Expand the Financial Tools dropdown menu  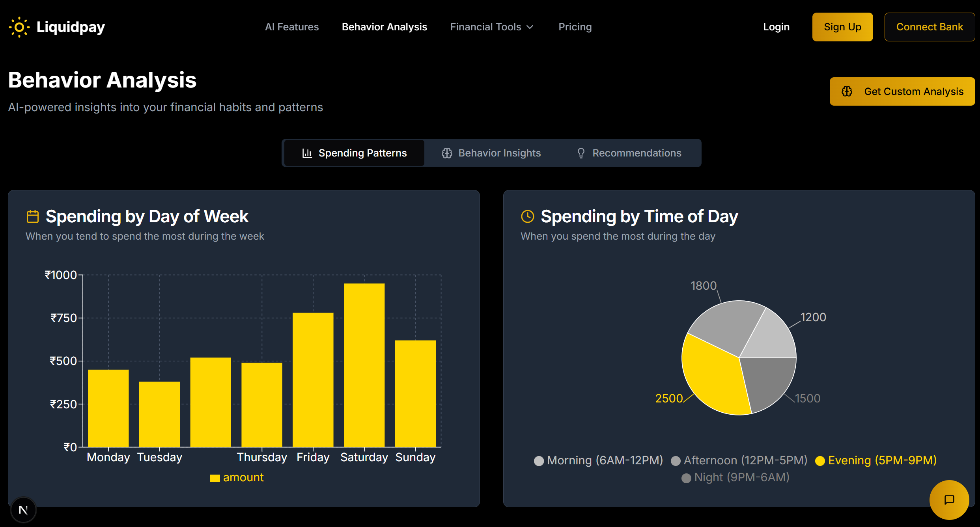[486, 27]
